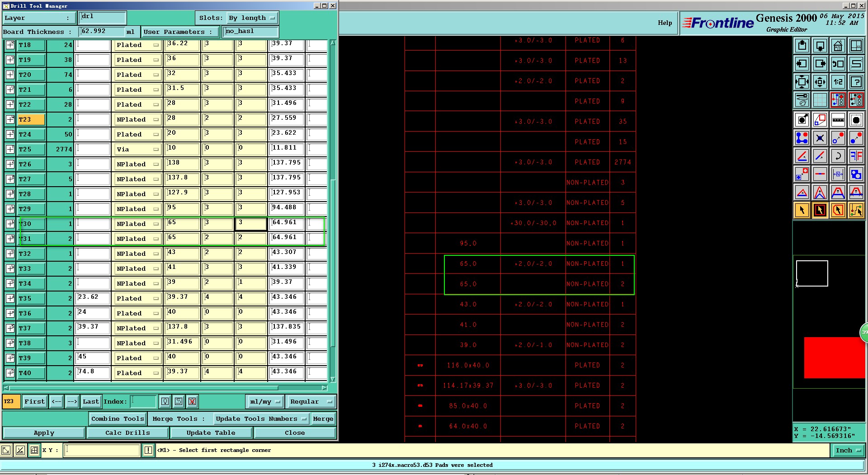The width and height of the screenshot is (868, 475).
Task: Select the rectangle area selection arrow icon
Action: 820,210
